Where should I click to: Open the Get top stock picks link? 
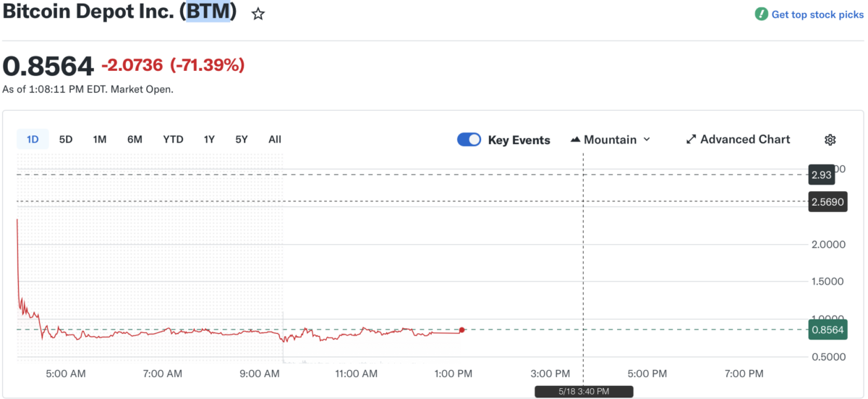817,14
